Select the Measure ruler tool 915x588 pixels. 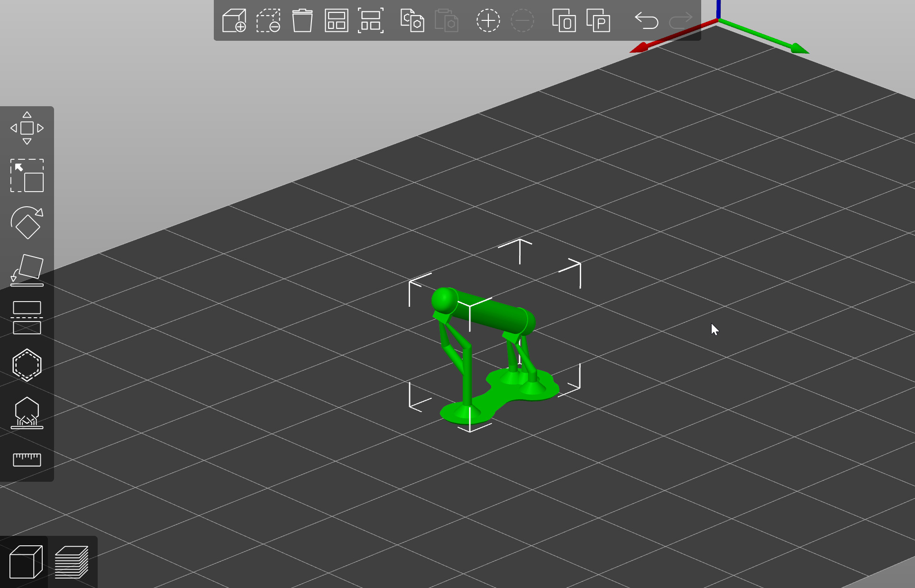click(x=27, y=459)
